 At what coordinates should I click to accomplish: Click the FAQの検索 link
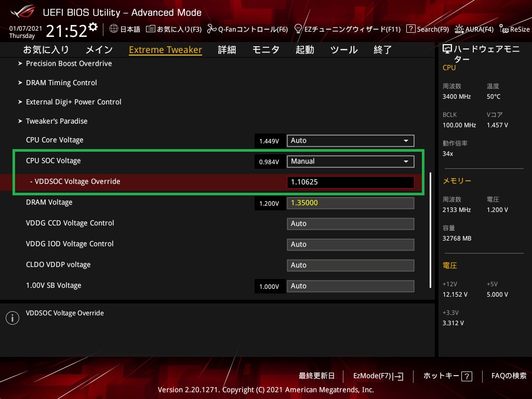tap(509, 376)
